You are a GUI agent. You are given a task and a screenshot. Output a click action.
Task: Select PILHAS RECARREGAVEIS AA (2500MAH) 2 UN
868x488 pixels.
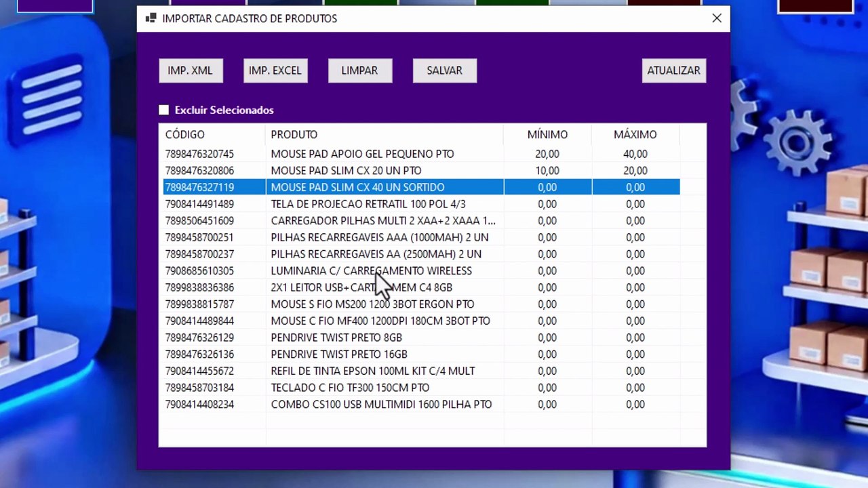376,254
